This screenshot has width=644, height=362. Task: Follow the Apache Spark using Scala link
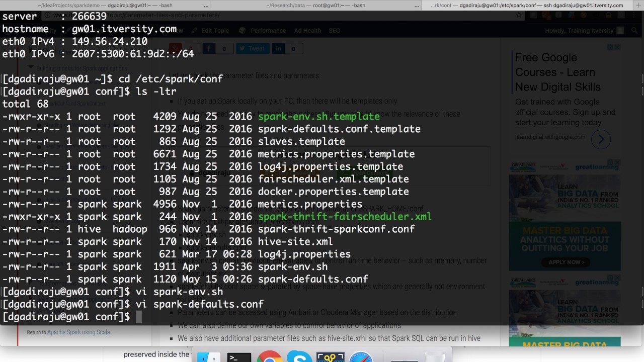(x=78, y=332)
